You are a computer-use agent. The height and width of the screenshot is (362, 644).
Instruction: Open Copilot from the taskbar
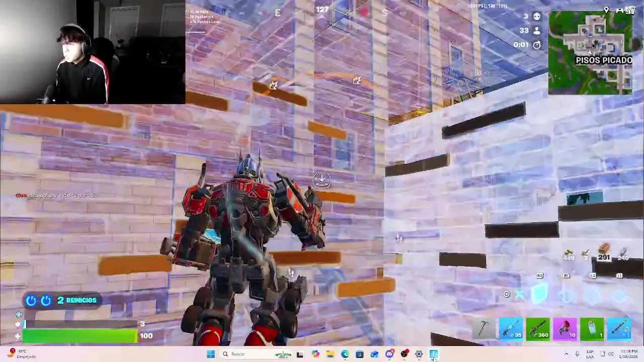315,354
